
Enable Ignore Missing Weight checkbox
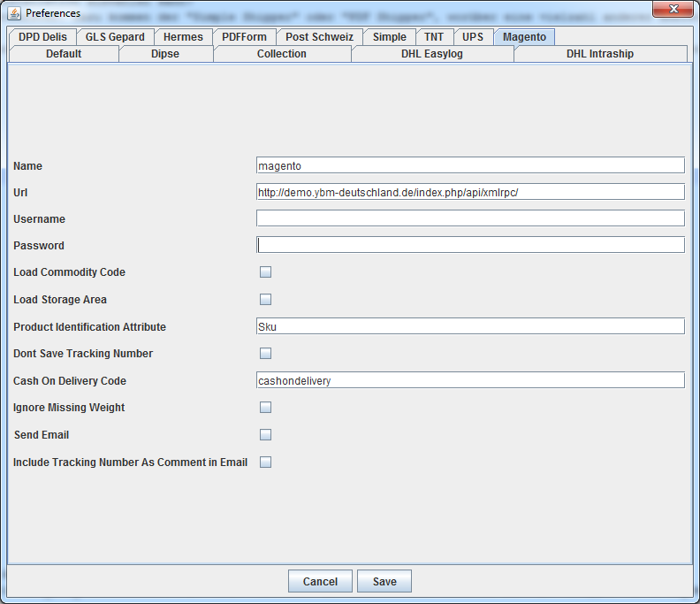coord(266,408)
